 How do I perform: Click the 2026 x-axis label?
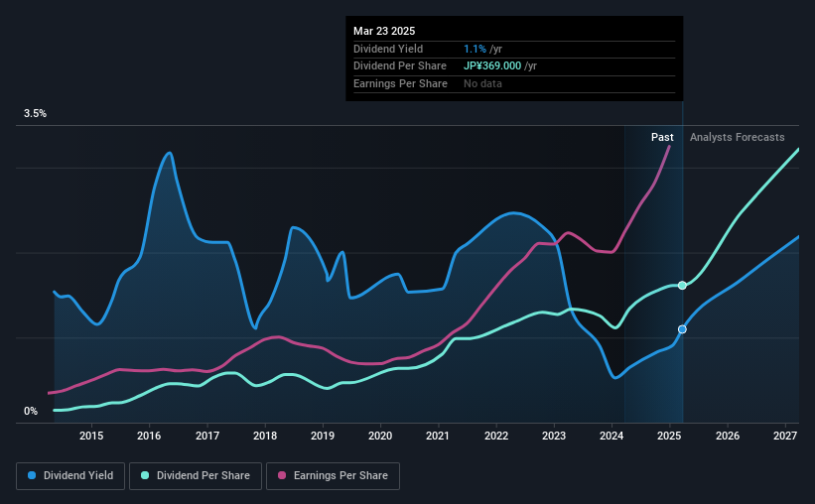pos(728,436)
